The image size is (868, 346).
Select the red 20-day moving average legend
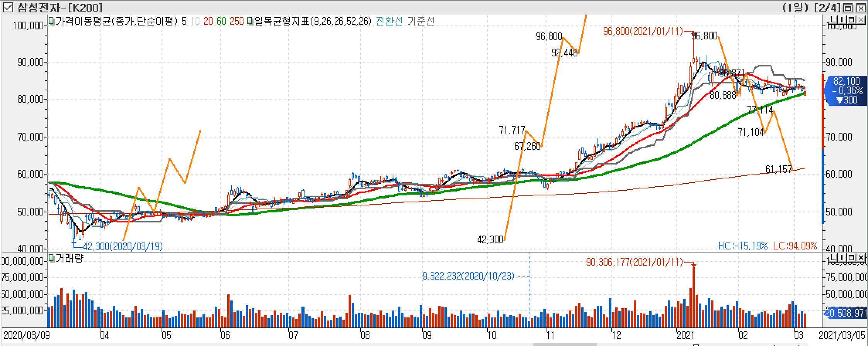click(x=208, y=21)
